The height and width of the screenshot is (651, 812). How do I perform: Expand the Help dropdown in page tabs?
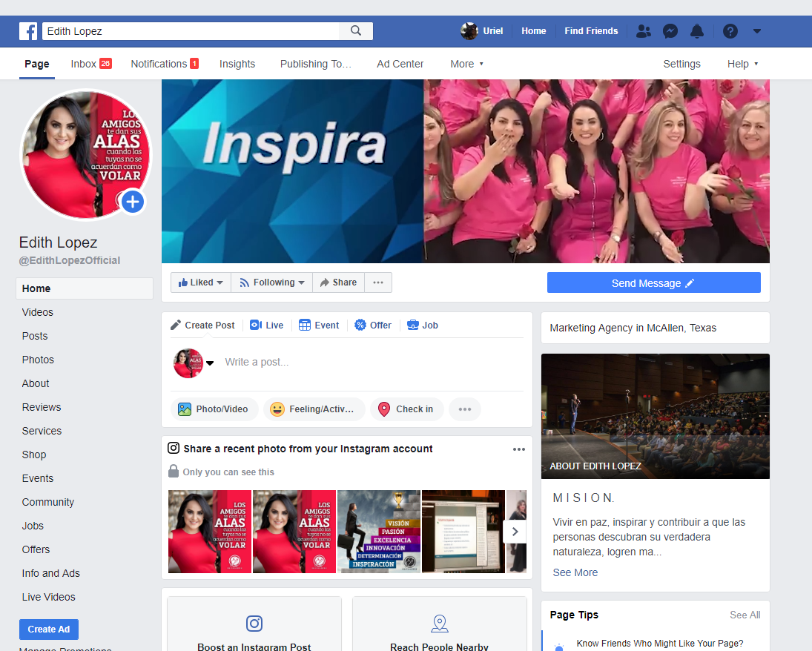click(x=742, y=64)
